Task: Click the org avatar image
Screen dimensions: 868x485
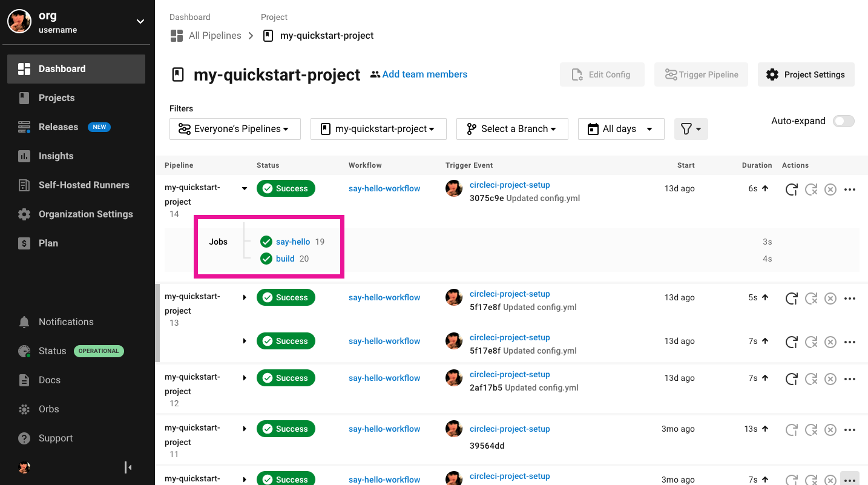Action: 19,22
